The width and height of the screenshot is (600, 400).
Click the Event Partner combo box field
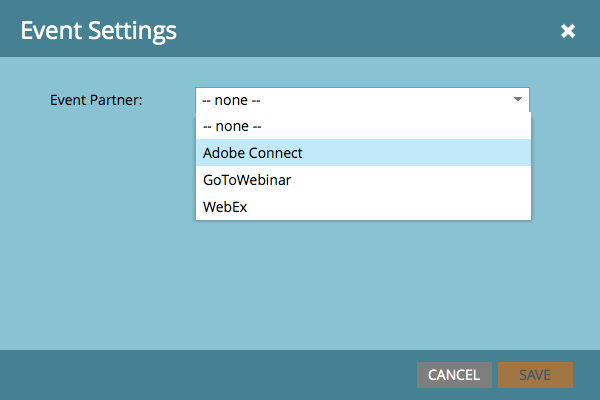(350, 100)
